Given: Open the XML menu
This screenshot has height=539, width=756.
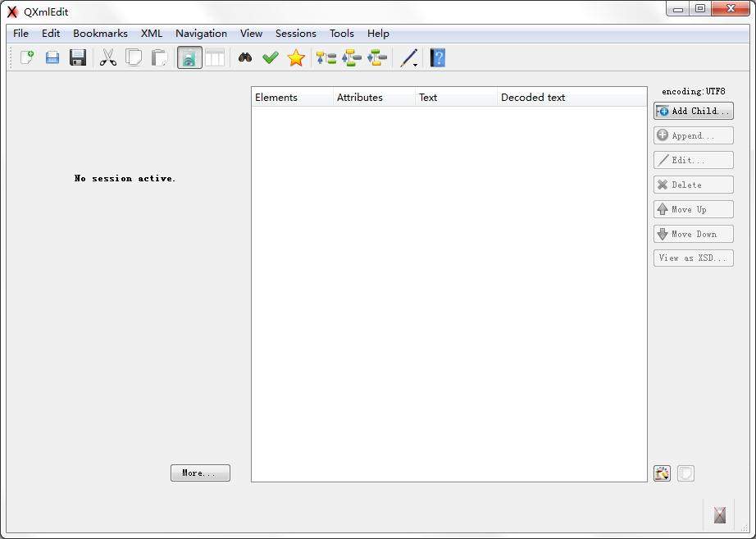Looking at the screenshot, I should (152, 34).
